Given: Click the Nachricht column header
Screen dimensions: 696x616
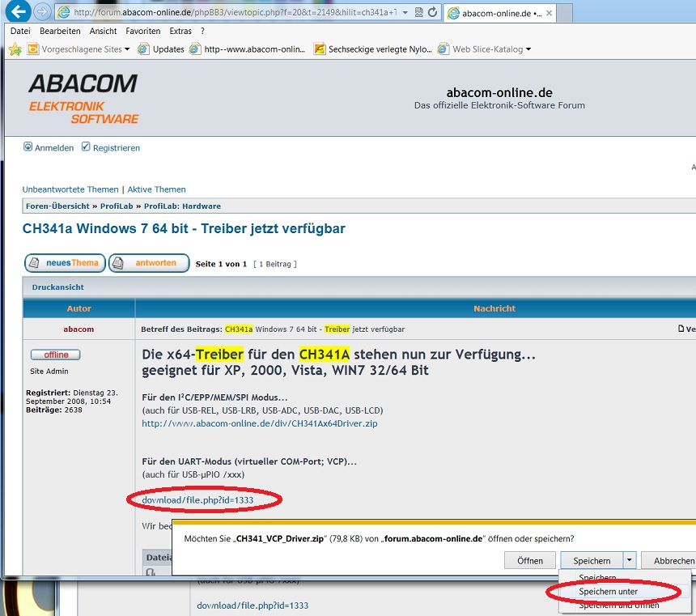Looking at the screenshot, I should pos(494,308).
